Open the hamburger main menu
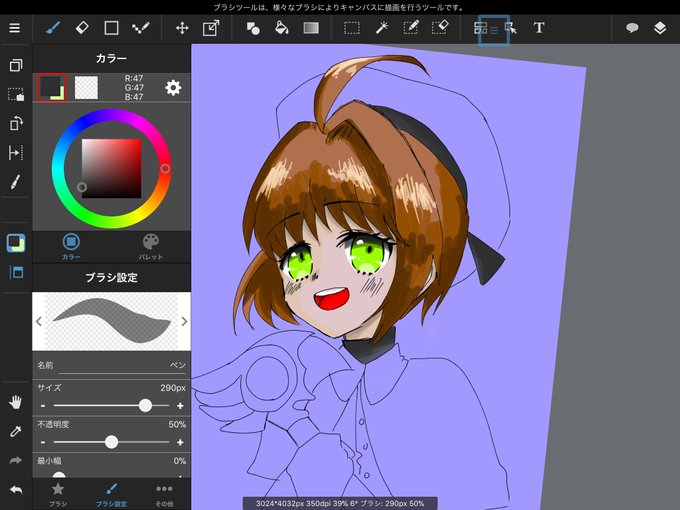The height and width of the screenshot is (510, 680). (x=15, y=28)
